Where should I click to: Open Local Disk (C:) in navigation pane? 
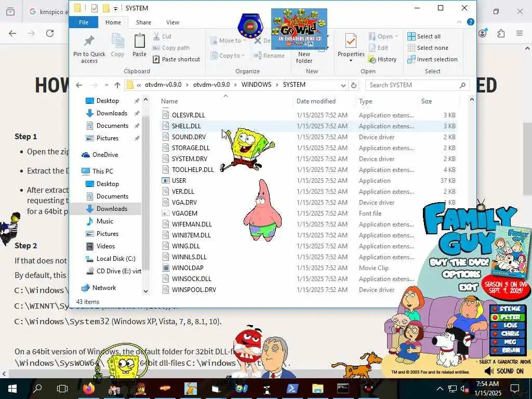(x=116, y=259)
